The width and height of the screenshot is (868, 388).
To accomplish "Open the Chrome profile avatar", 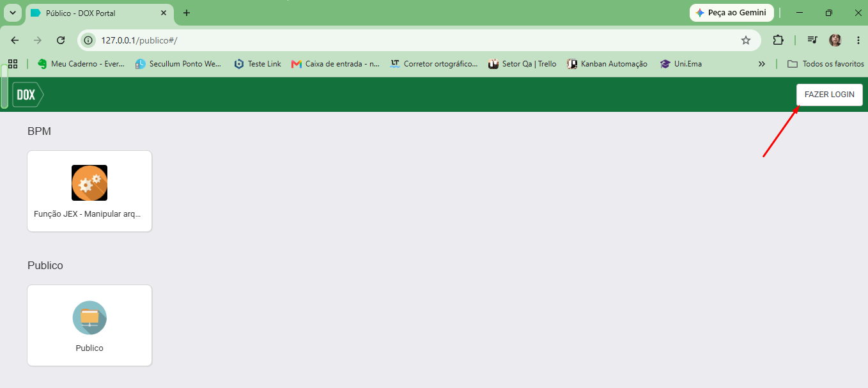I will click(x=835, y=40).
